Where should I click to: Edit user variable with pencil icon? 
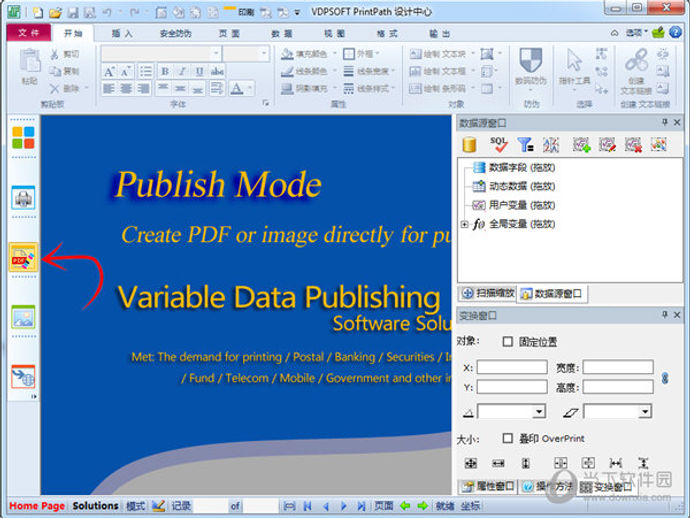coord(607,144)
